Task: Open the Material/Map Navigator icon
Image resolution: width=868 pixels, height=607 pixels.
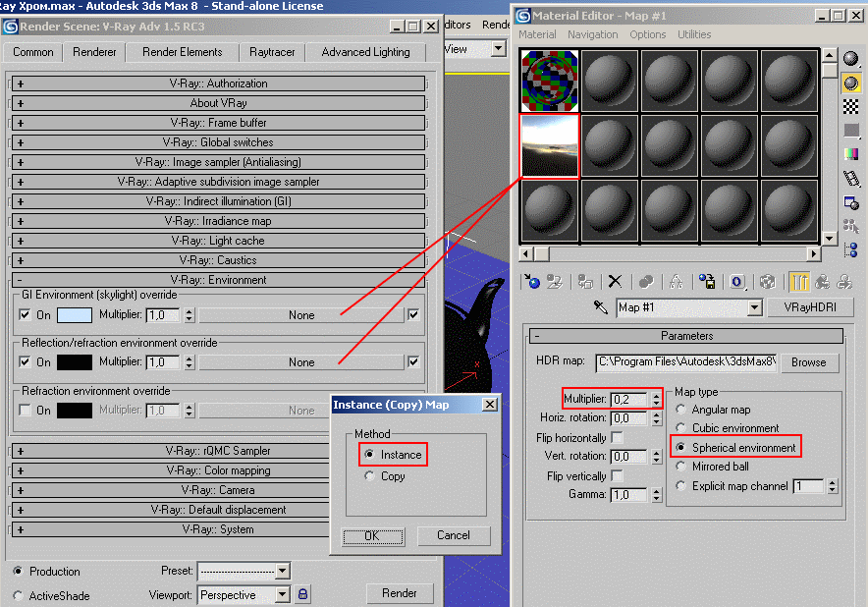Action: point(851,249)
